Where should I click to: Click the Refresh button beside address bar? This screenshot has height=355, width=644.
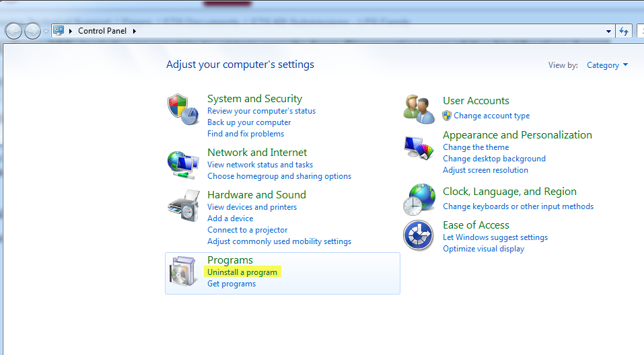click(624, 31)
